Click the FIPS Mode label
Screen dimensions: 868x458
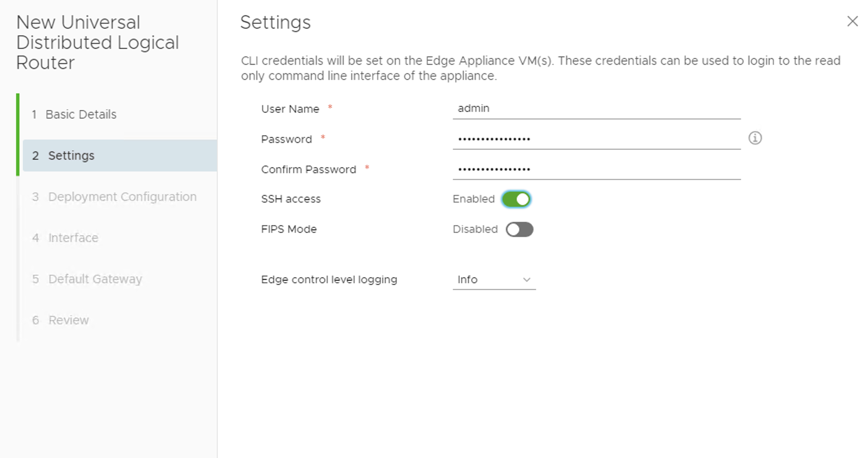pos(289,229)
